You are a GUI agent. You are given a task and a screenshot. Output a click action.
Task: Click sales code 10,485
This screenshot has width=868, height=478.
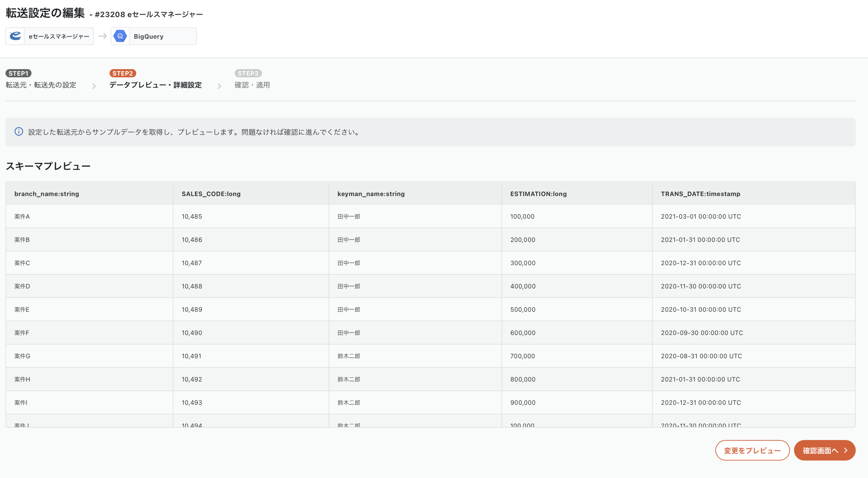tap(192, 216)
